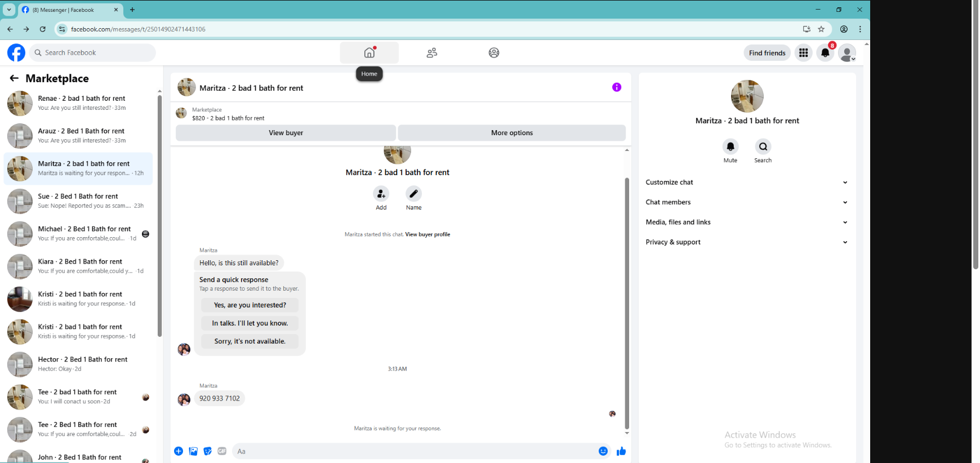Click the Search Facebook field

click(x=93, y=52)
